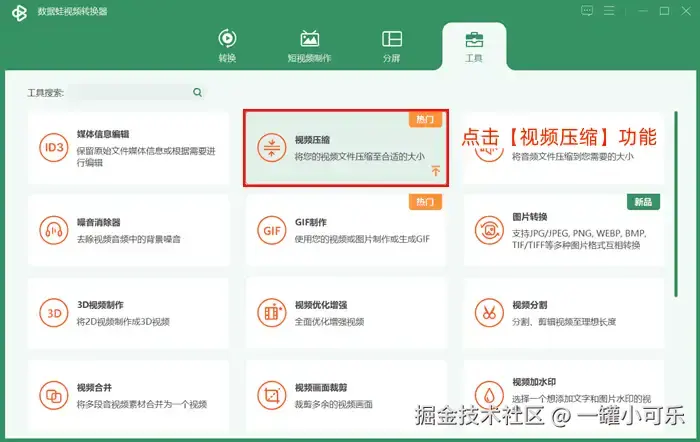
Task: Switch to the 转换 tab
Action: click(227, 46)
